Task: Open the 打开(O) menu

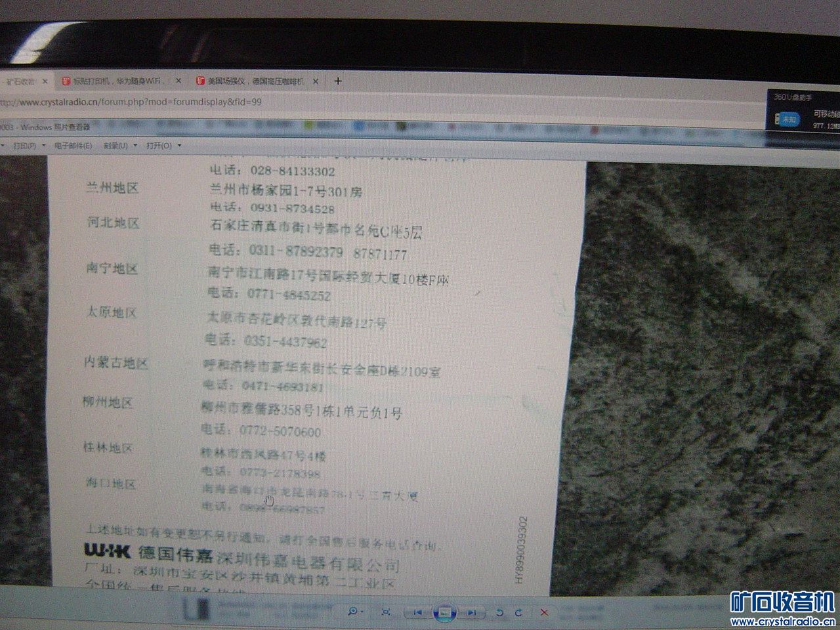Action: pos(159,146)
